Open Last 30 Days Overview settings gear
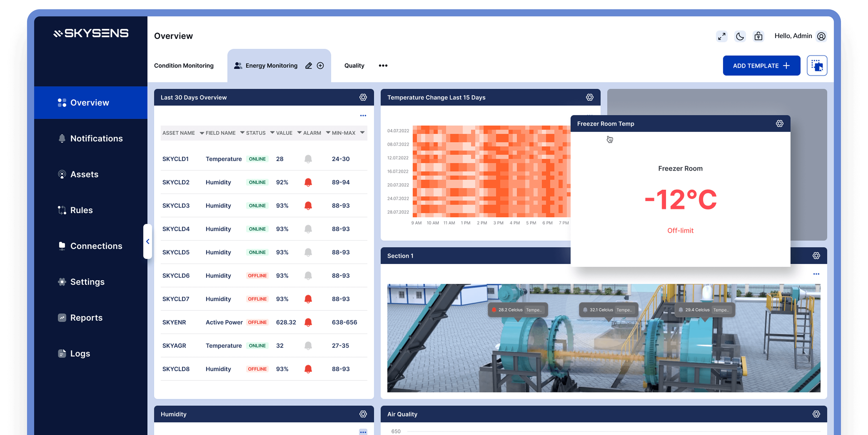Screen dimensions: 868x435 click(363, 97)
